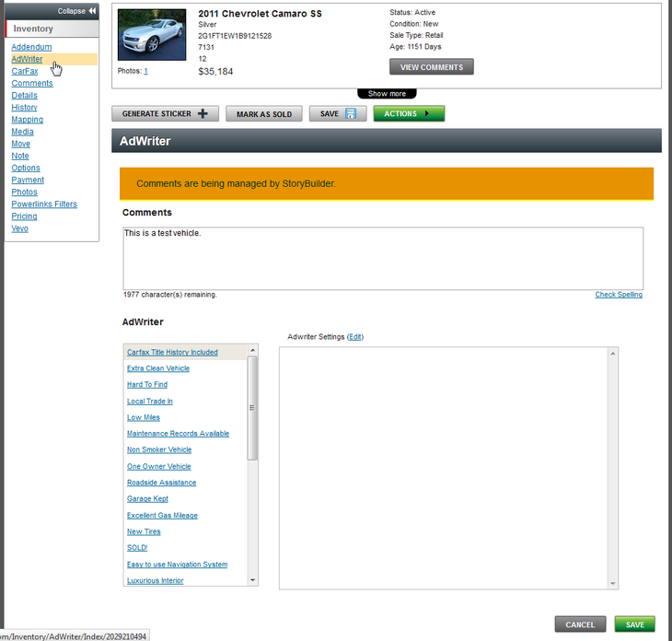672x641 pixels.
Task: Open the CarFax sidebar link
Action: click(25, 71)
